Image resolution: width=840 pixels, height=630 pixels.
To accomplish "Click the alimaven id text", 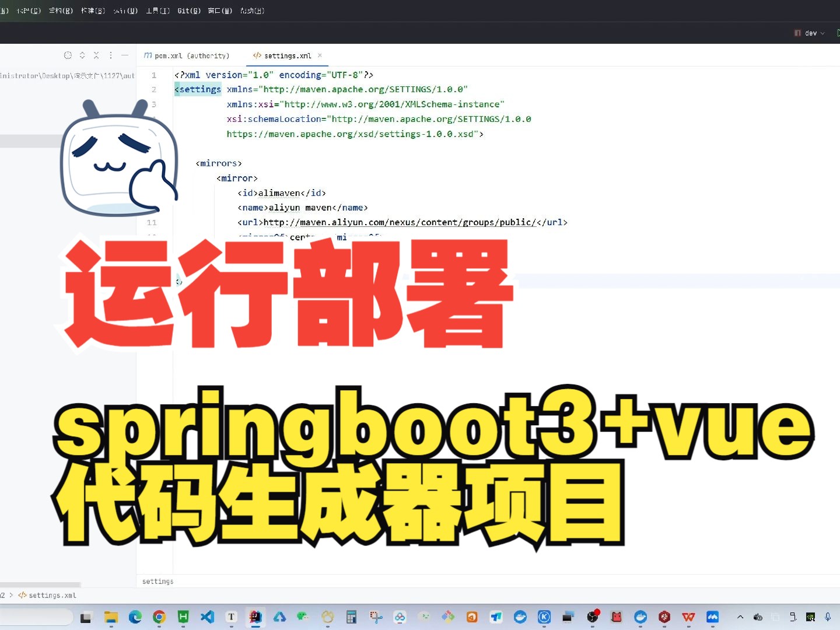I will pos(279,193).
